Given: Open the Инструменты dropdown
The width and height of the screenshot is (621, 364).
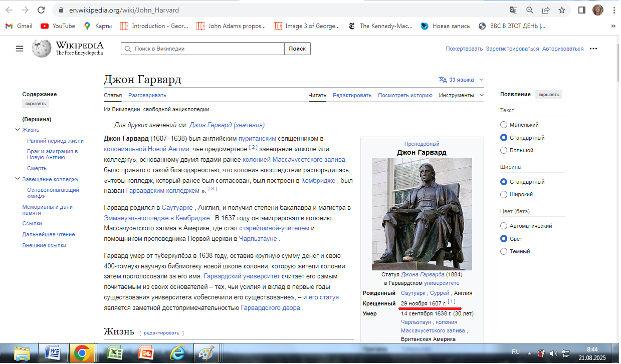Looking at the screenshot, I should point(461,95).
